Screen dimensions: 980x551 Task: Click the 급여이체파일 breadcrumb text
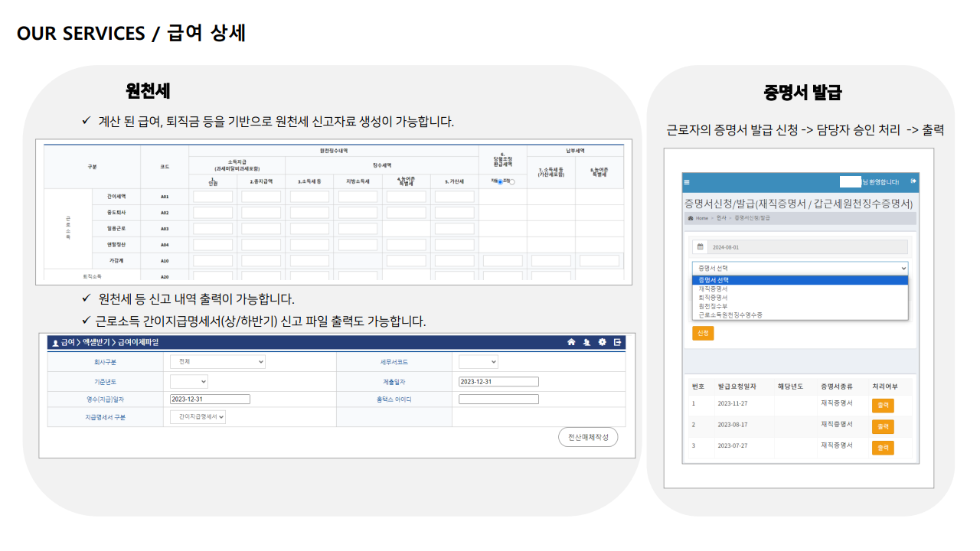(137, 343)
